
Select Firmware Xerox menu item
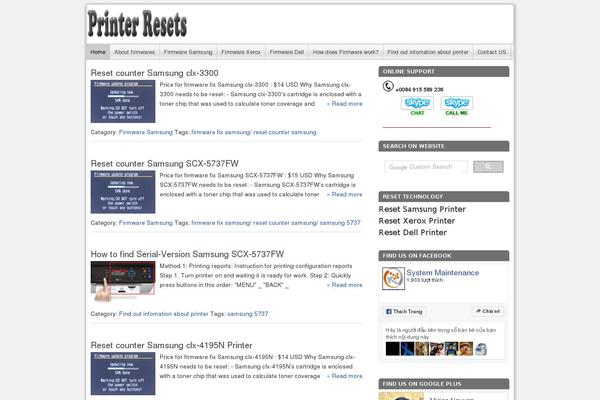click(241, 52)
